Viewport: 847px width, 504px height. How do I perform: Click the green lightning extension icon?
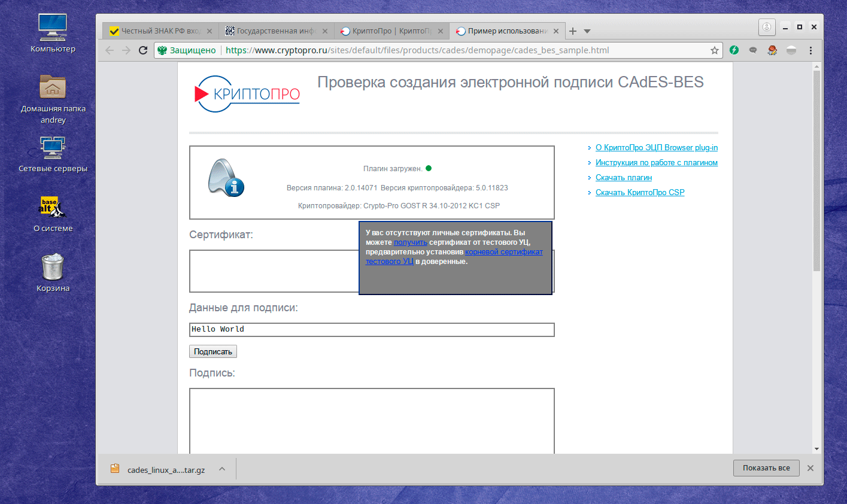734,50
